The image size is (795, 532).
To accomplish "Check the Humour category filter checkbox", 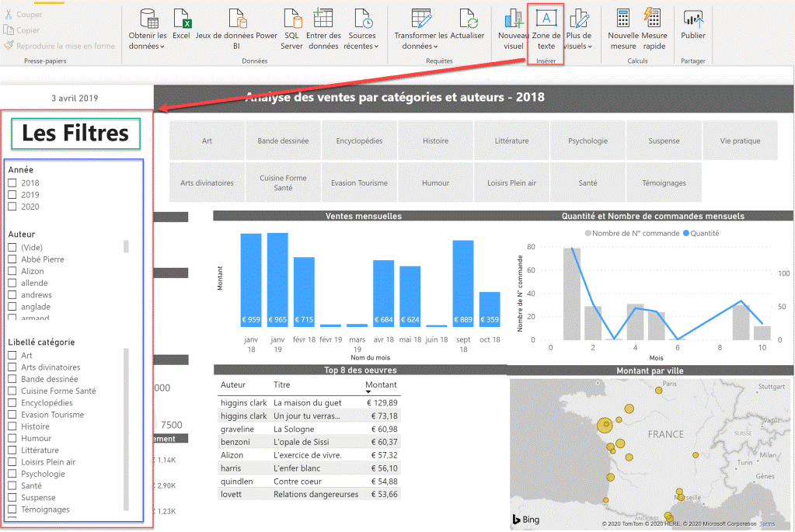I will [x=12, y=438].
